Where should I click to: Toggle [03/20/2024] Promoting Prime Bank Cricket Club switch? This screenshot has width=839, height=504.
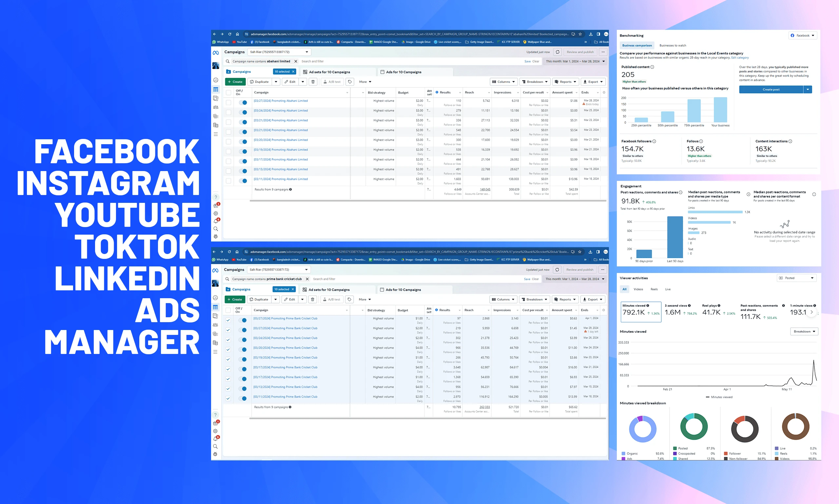click(243, 350)
